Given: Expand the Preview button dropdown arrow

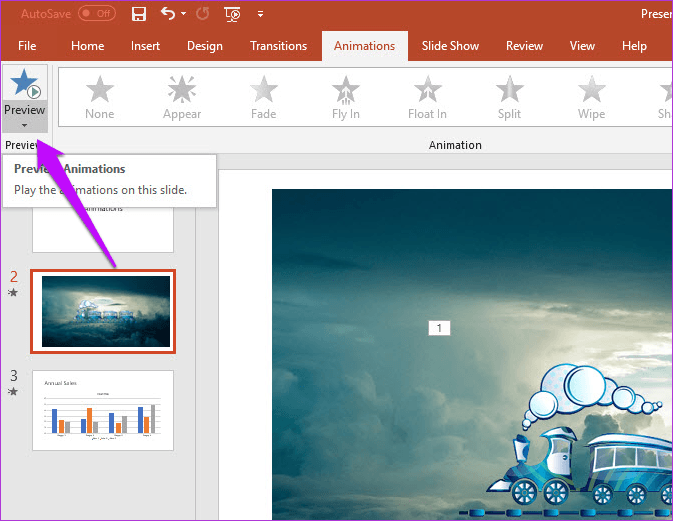Looking at the screenshot, I should click(24, 125).
